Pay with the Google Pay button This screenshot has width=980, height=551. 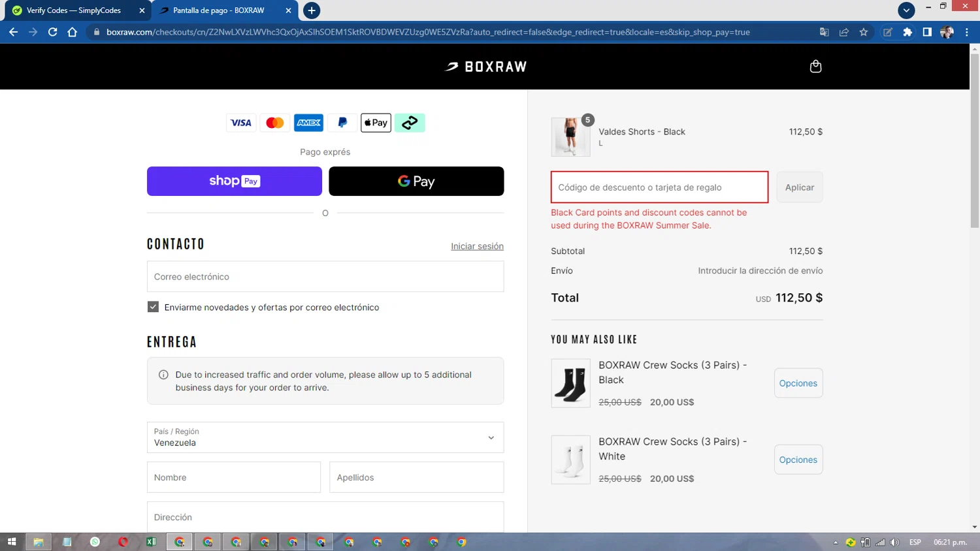pos(416,181)
